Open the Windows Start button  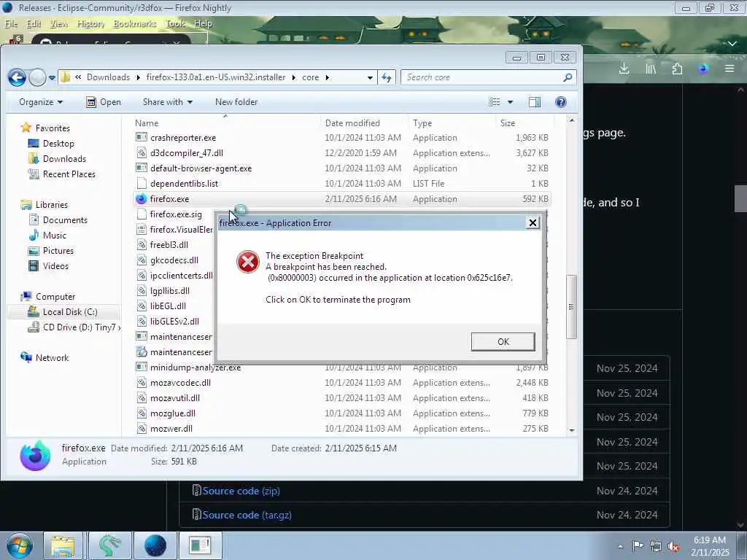(x=20, y=545)
